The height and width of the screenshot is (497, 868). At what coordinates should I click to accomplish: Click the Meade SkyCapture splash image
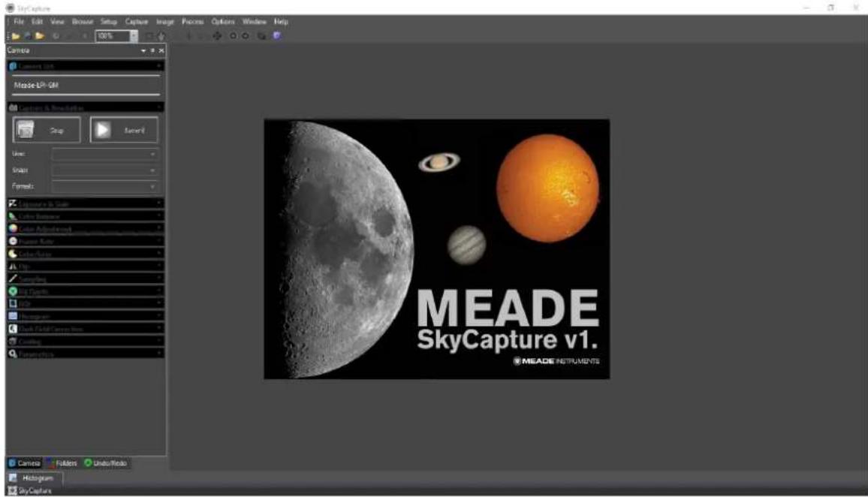pos(437,249)
